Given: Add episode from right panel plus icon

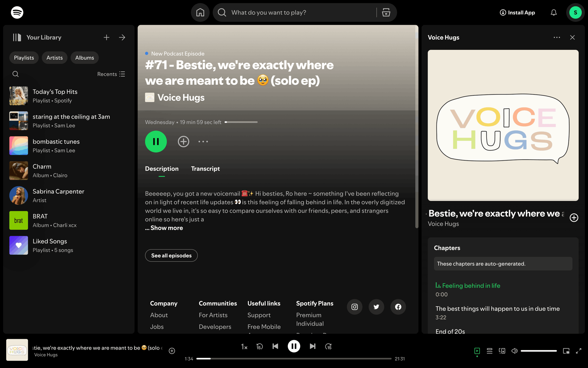Looking at the screenshot, I should 574,218.
